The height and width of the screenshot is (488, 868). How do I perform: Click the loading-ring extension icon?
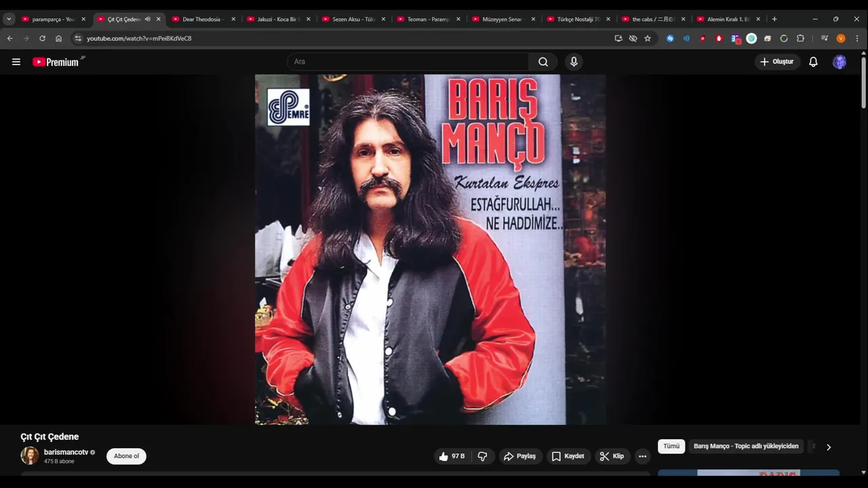click(x=784, y=39)
